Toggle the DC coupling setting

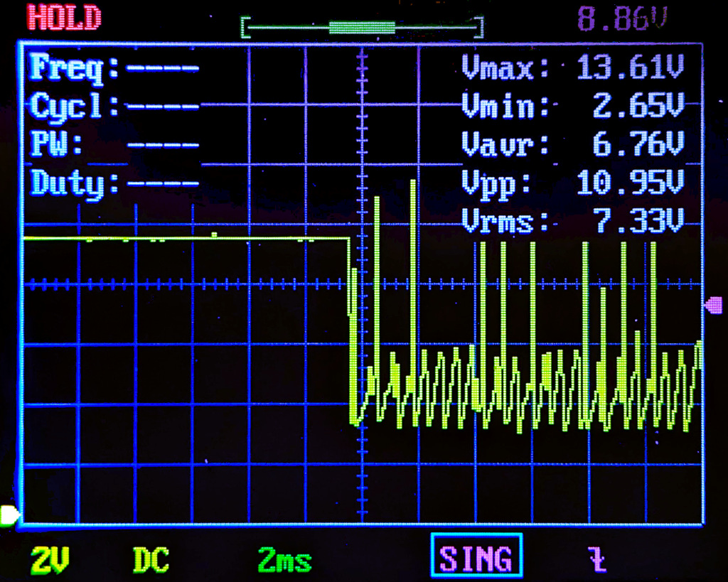(151, 560)
